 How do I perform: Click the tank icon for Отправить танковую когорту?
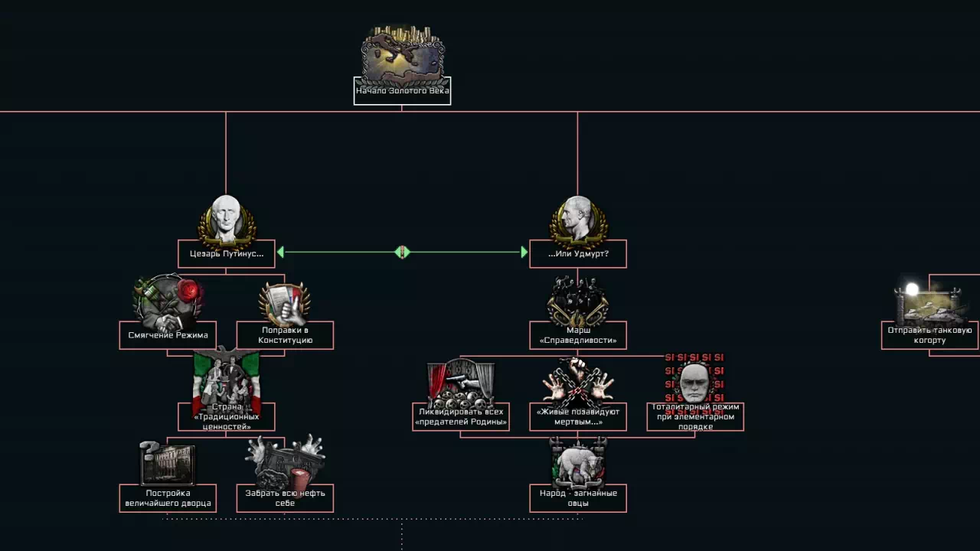(929, 305)
